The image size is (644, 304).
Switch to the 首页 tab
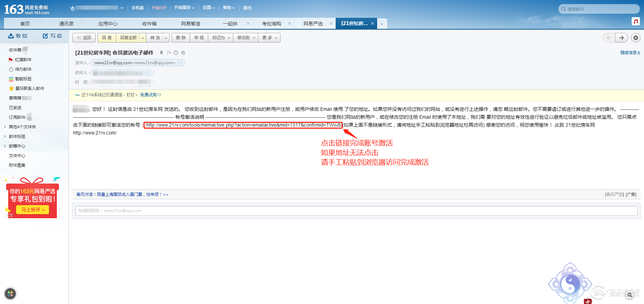(x=25, y=24)
